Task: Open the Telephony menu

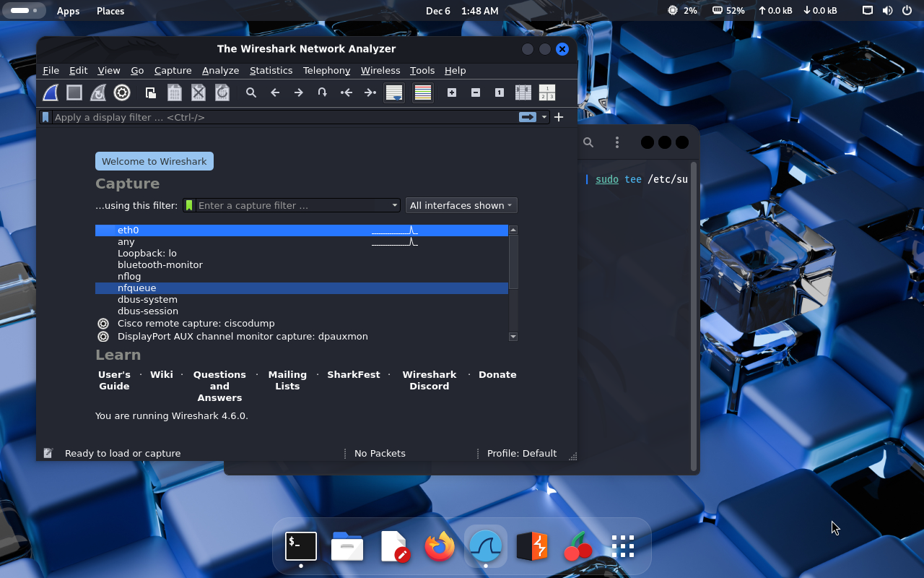Action: click(x=326, y=70)
